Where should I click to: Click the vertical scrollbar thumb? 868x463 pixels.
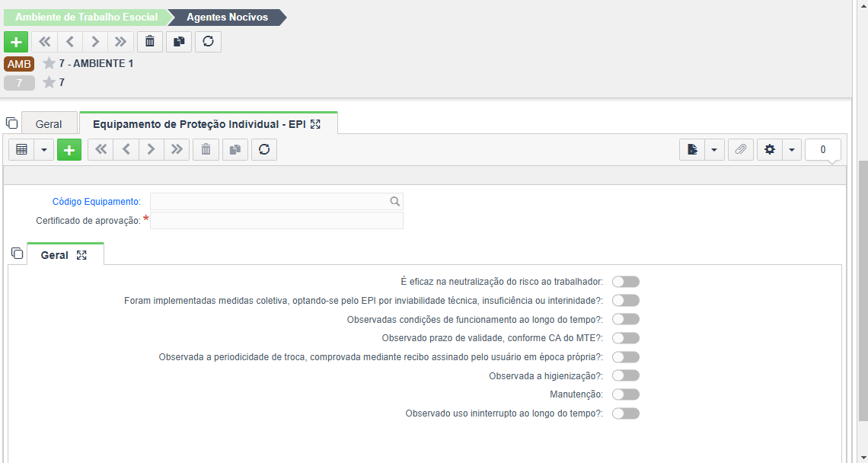click(863, 291)
